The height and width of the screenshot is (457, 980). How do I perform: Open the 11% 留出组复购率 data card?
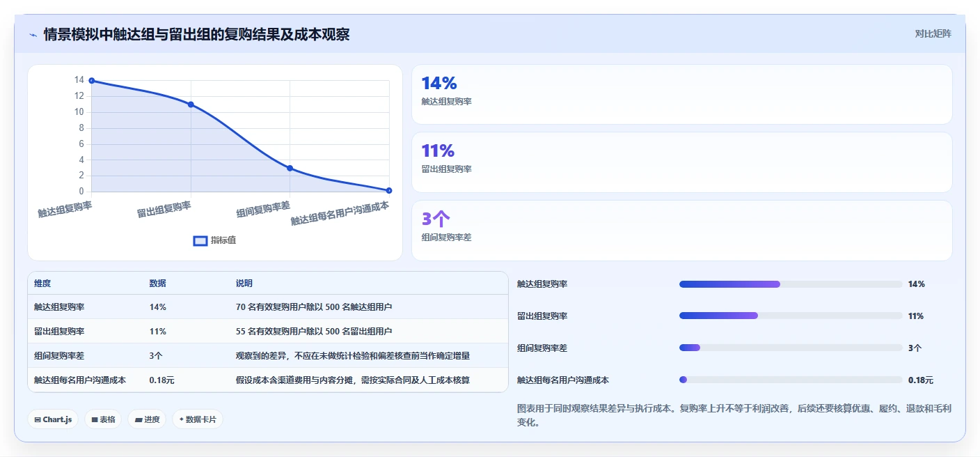(x=681, y=162)
